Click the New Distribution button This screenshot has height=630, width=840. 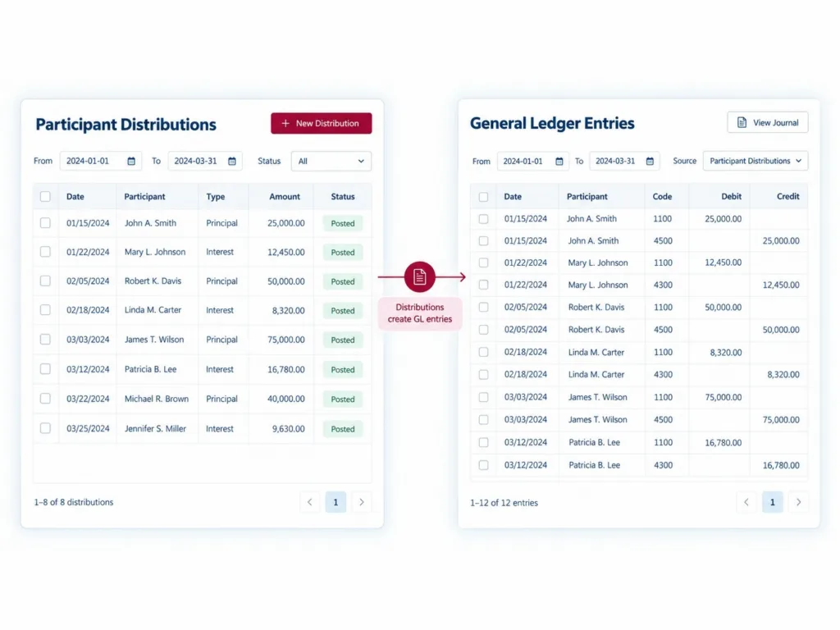pos(321,123)
